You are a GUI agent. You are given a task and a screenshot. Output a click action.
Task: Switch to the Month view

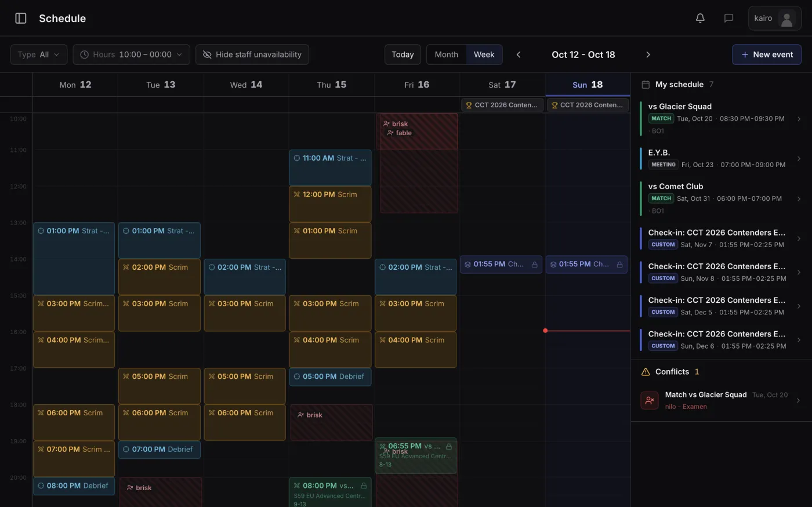click(x=447, y=55)
